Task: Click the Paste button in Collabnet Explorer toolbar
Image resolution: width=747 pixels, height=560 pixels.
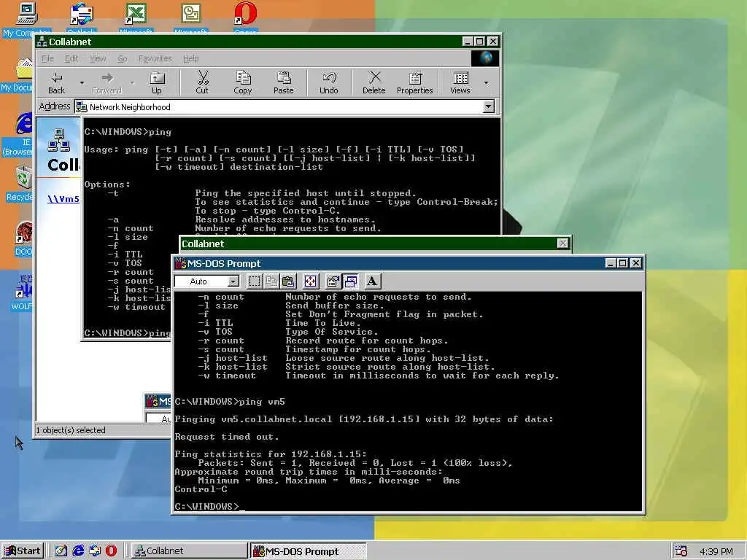Action: (284, 83)
